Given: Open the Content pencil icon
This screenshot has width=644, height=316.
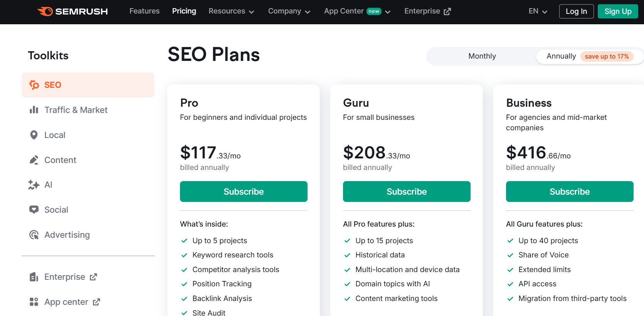Looking at the screenshot, I should pos(34,160).
